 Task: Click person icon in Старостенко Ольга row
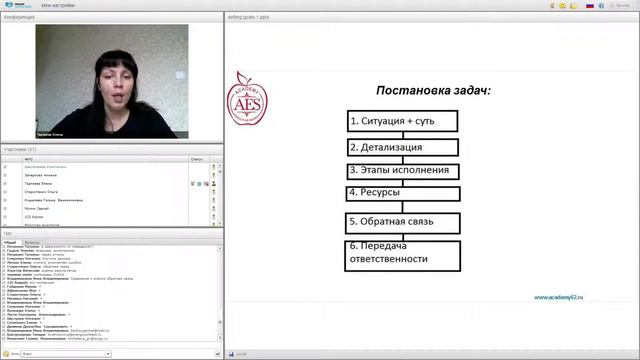(213, 192)
